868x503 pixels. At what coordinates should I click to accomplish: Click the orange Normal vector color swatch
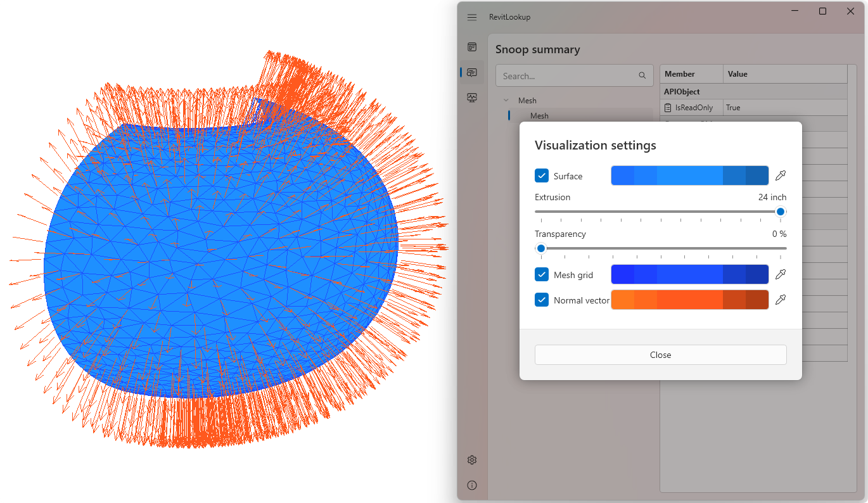click(689, 300)
